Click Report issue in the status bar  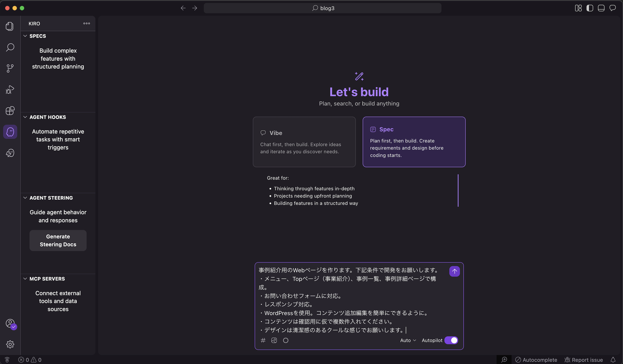[584, 360]
